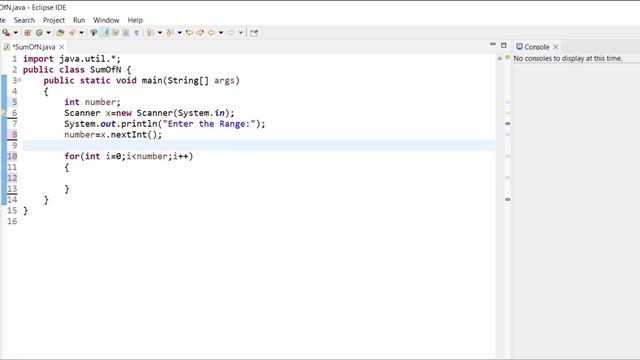640x360 pixels.
Task: Select the Console view tab
Action: pyautogui.click(x=536, y=47)
